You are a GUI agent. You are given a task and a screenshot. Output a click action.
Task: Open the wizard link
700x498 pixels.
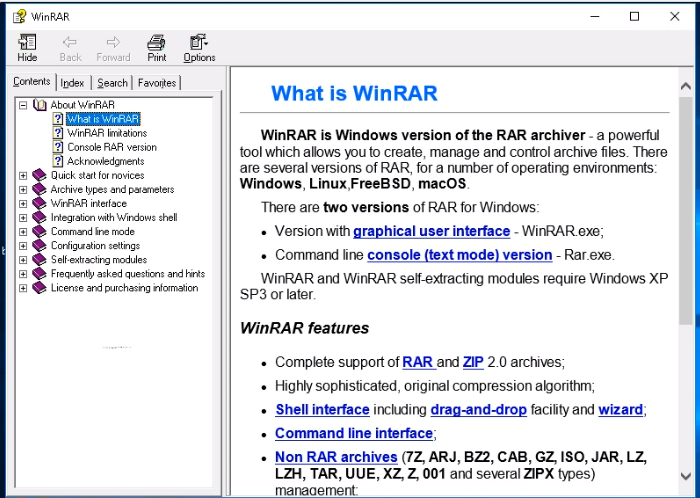click(x=621, y=410)
